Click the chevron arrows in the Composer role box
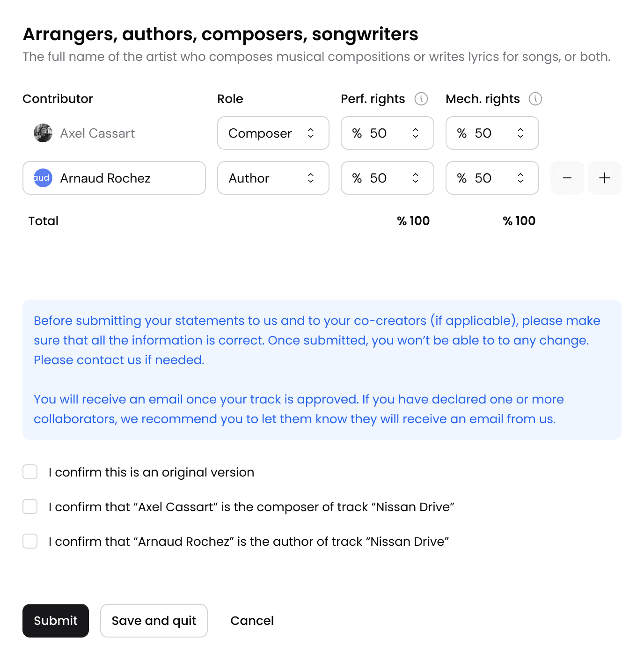Viewport: 644px width, 660px height. point(311,133)
